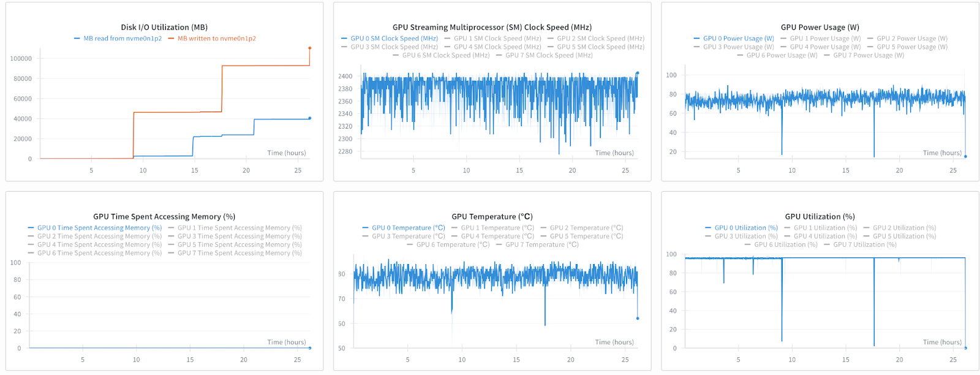Hide the GPU 0 Power Usage series
The image size is (980, 375).
[x=738, y=39]
